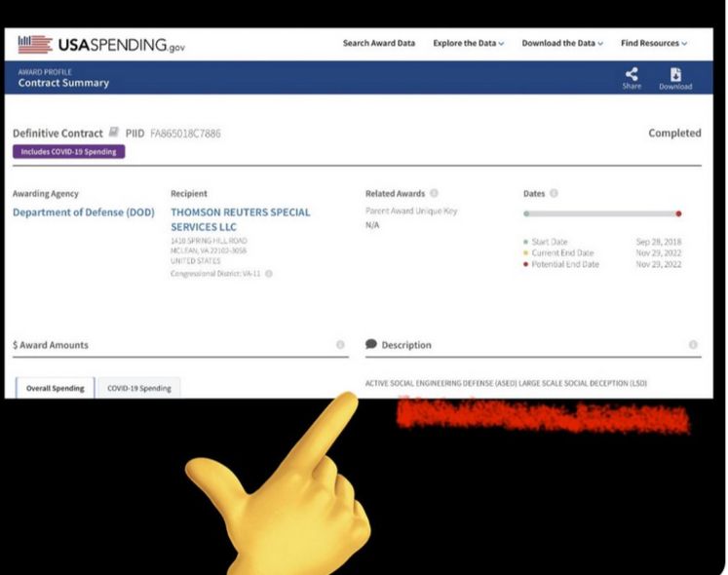Open Thomson Reuters Special Services LLC recipient
The width and height of the screenshot is (728, 575).
click(241, 219)
